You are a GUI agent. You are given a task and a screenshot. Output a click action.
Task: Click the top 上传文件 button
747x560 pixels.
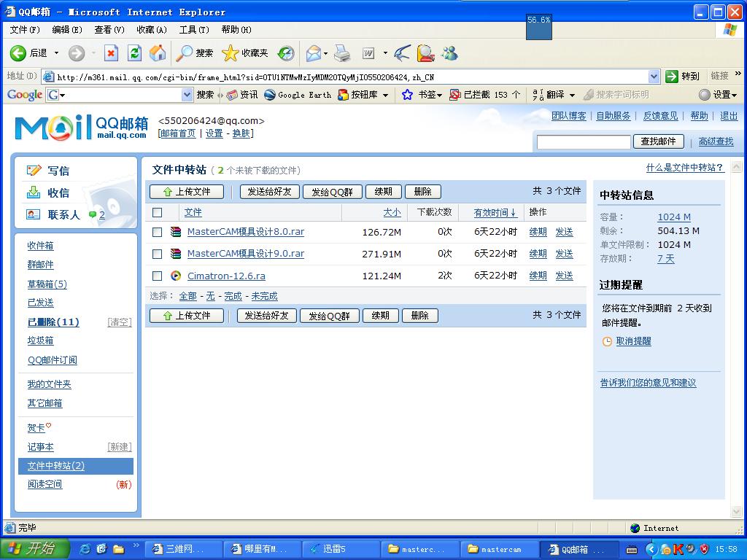pos(187,192)
